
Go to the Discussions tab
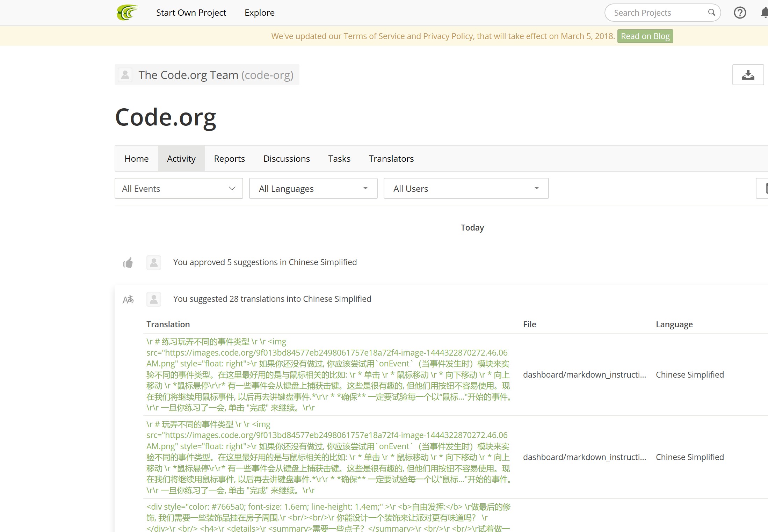(x=287, y=159)
